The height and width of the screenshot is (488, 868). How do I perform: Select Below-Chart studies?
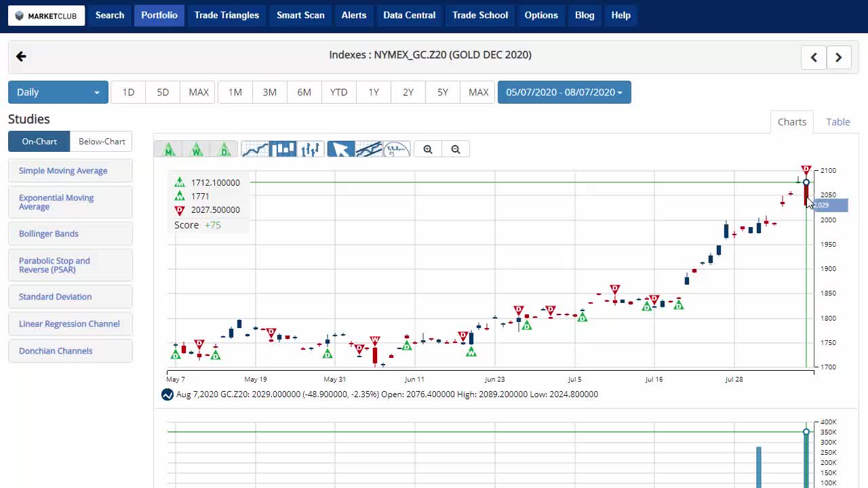[x=102, y=142]
